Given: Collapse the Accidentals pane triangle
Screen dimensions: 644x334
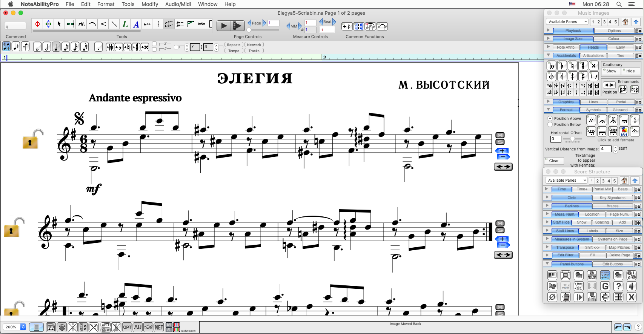Looking at the screenshot, I should tap(548, 55).
